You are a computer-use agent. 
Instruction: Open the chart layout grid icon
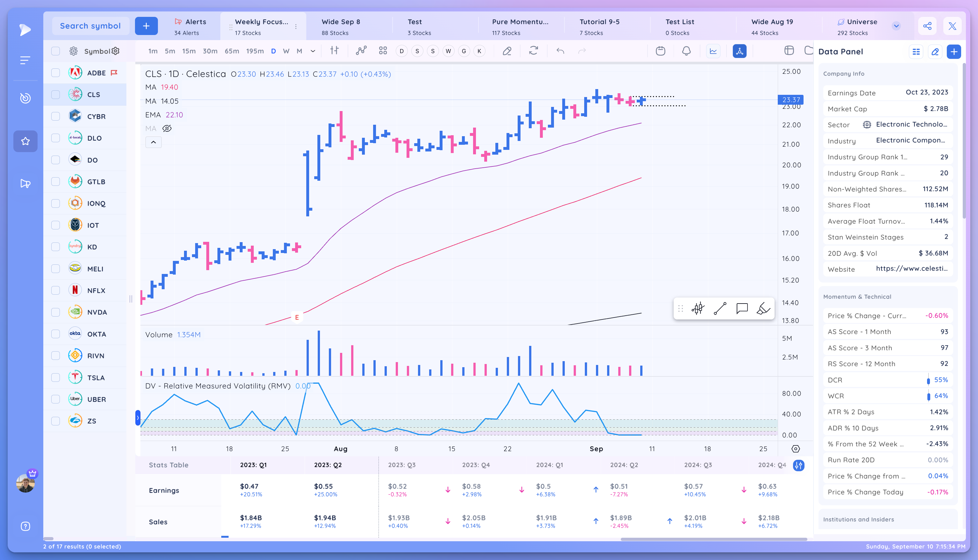pyautogui.click(x=383, y=51)
